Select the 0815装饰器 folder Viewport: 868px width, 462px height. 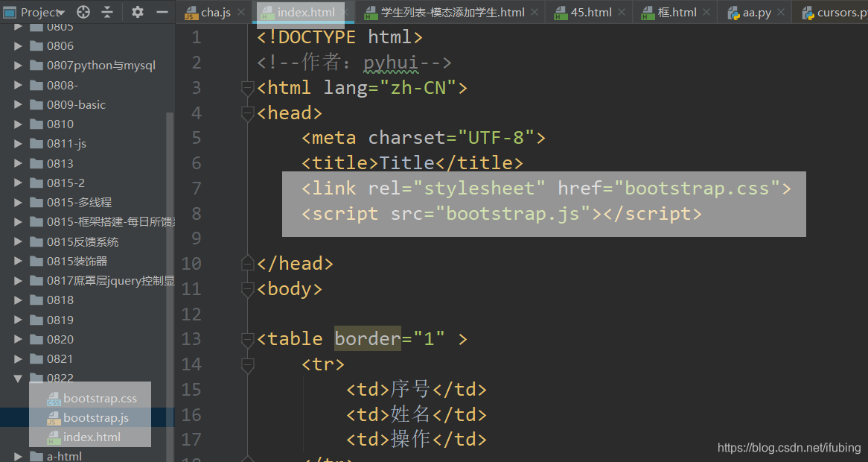click(x=77, y=261)
